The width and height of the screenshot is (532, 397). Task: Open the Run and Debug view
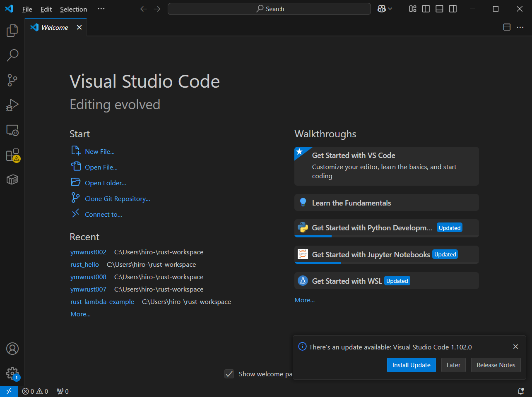click(12, 105)
